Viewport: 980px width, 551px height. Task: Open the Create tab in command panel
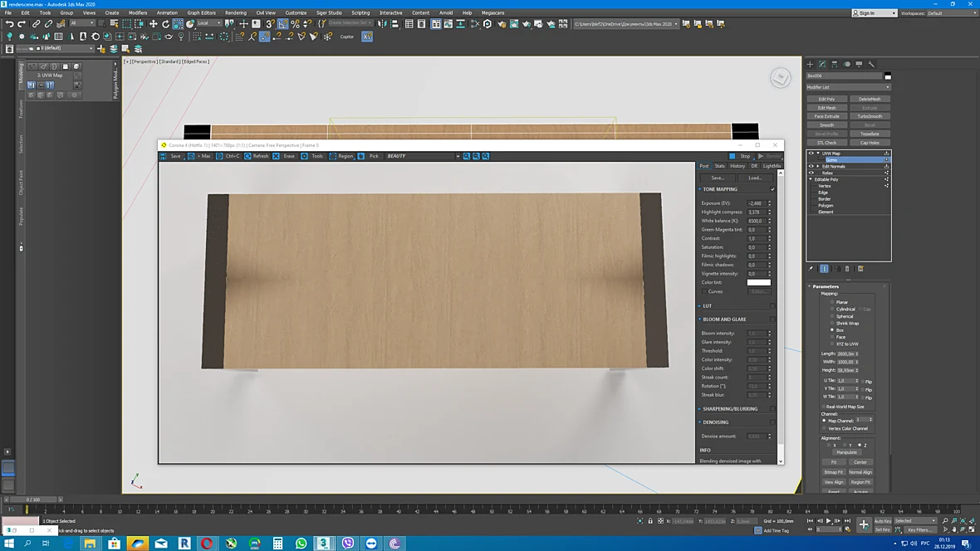click(x=810, y=64)
